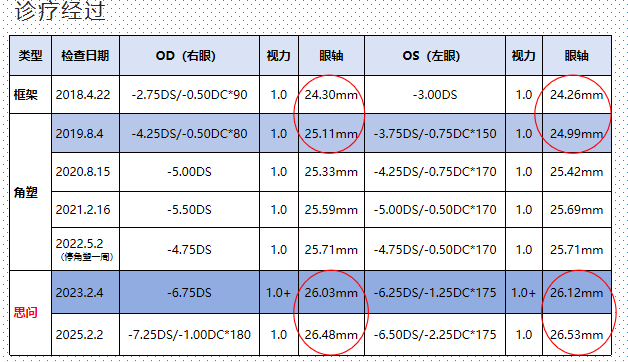
Task: Select the OS (左眼) header cell
Action: click(x=435, y=56)
